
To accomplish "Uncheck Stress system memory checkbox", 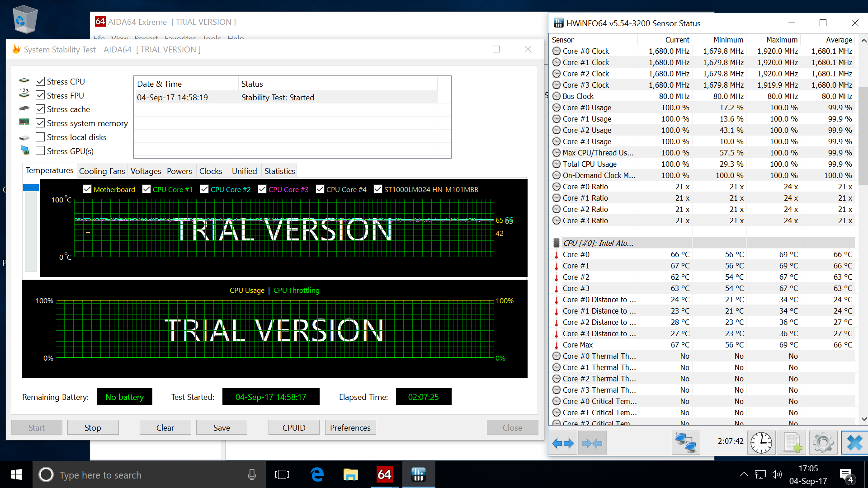I will tap(40, 123).
